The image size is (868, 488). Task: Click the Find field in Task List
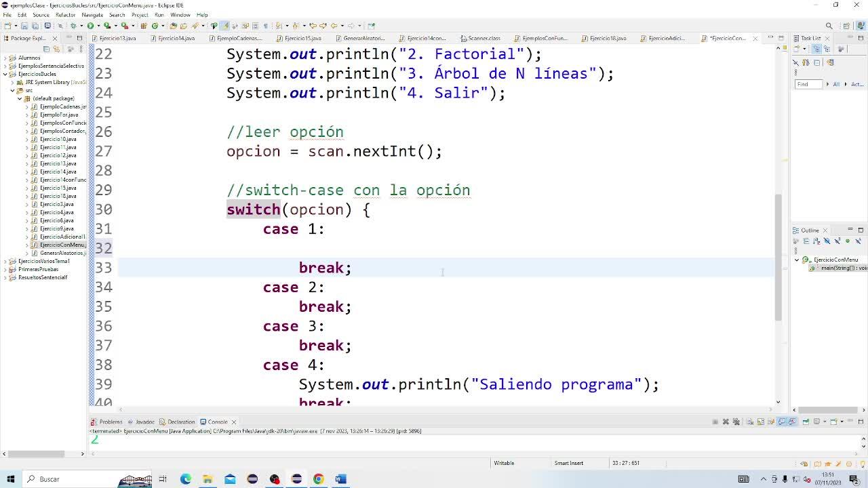coord(808,84)
